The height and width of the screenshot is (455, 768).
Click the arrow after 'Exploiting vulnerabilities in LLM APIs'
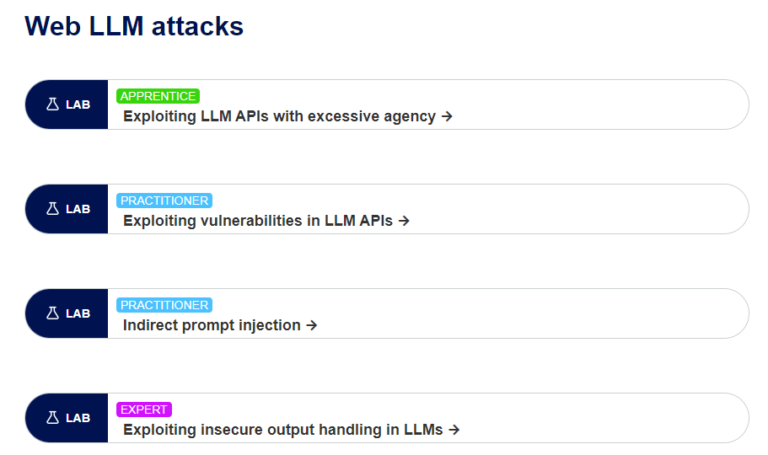coord(404,220)
